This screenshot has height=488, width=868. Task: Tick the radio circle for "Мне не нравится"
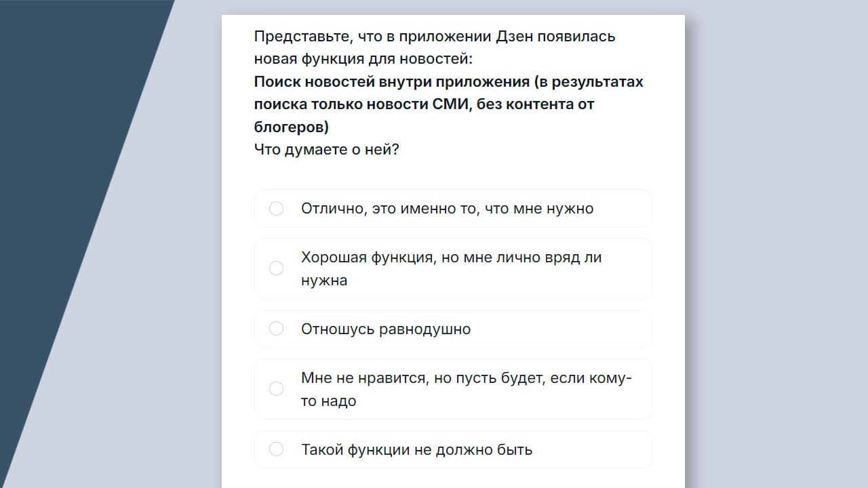tap(276, 389)
